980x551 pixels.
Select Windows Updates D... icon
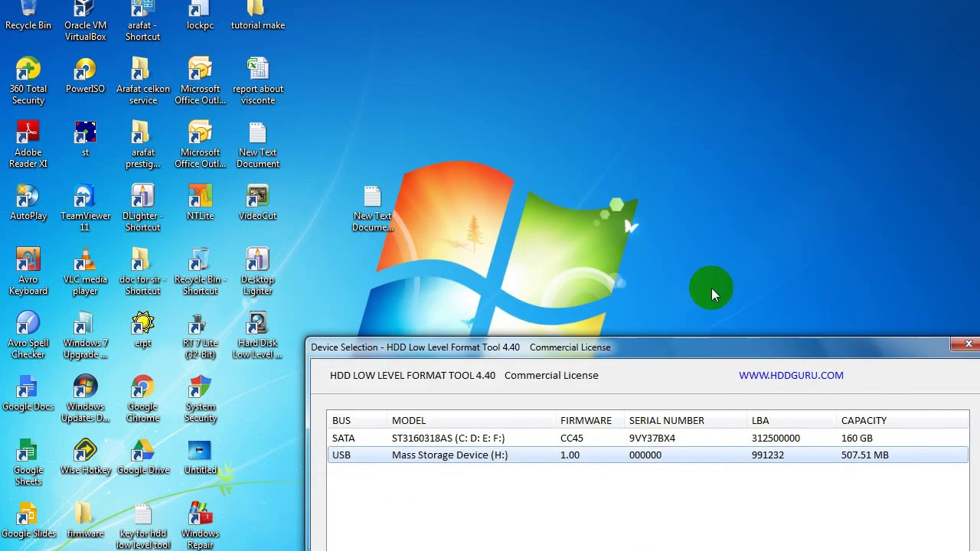[x=85, y=398]
